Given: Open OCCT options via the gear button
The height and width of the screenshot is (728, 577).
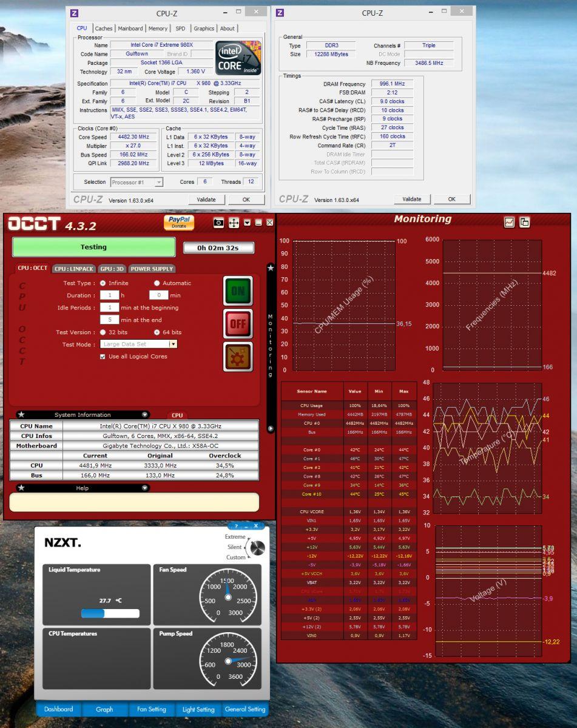Looking at the screenshot, I should (238, 357).
